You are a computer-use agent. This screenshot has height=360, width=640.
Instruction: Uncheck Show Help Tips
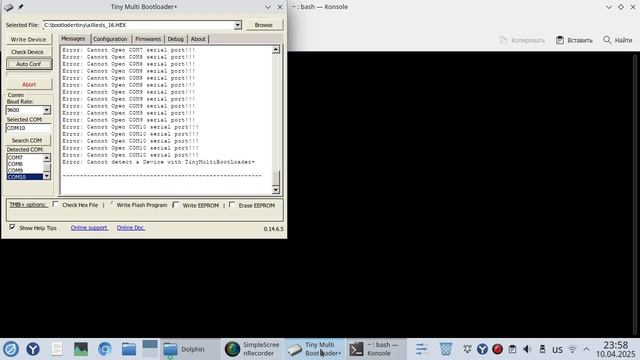tap(12, 227)
